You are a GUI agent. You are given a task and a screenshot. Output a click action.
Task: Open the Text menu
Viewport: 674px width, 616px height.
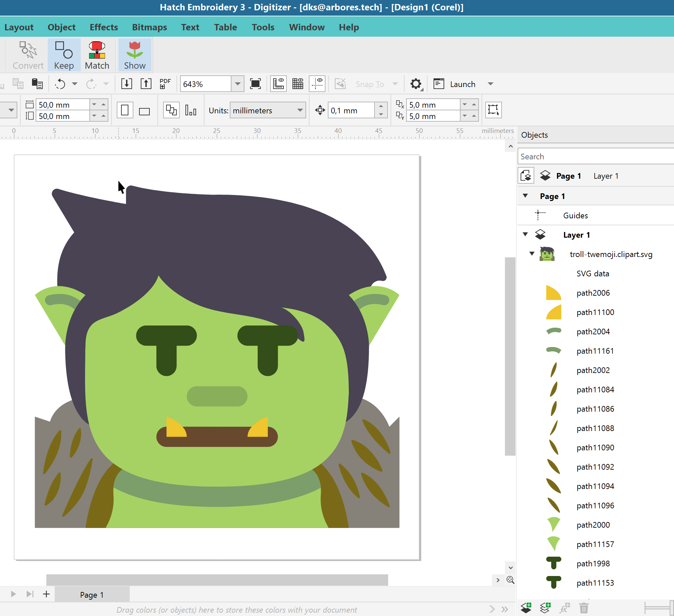pyautogui.click(x=190, y=27)
